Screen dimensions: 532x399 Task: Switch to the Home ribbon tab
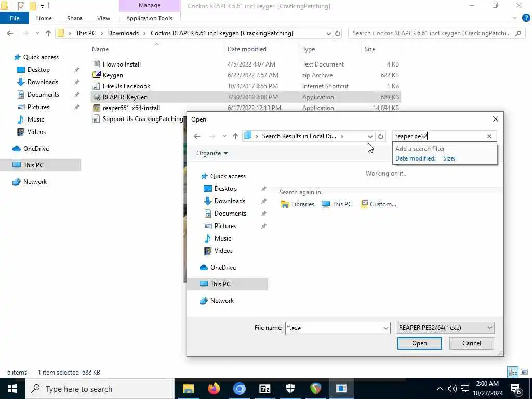[x=44, y=18]
